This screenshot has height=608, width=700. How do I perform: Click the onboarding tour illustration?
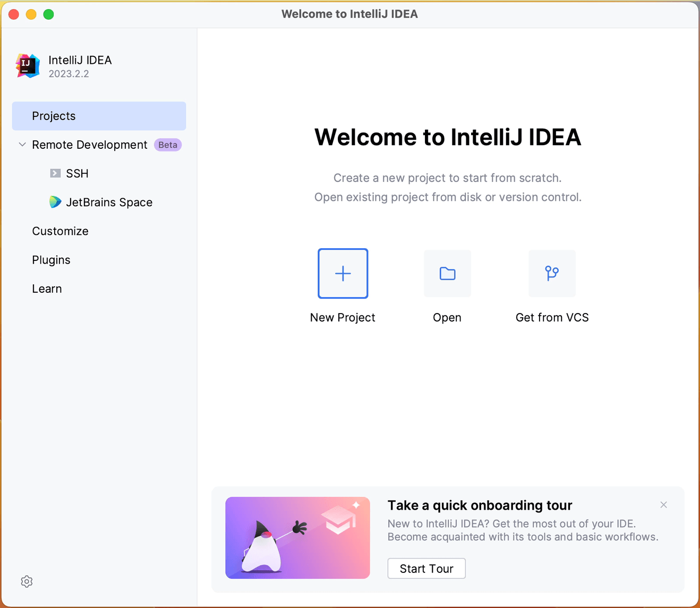coord(297,538)
